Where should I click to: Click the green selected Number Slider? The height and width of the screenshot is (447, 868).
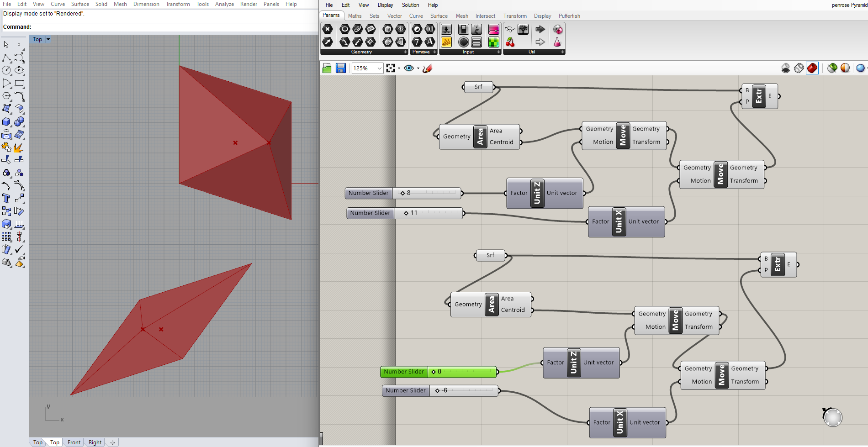click(x=404, y=372)
